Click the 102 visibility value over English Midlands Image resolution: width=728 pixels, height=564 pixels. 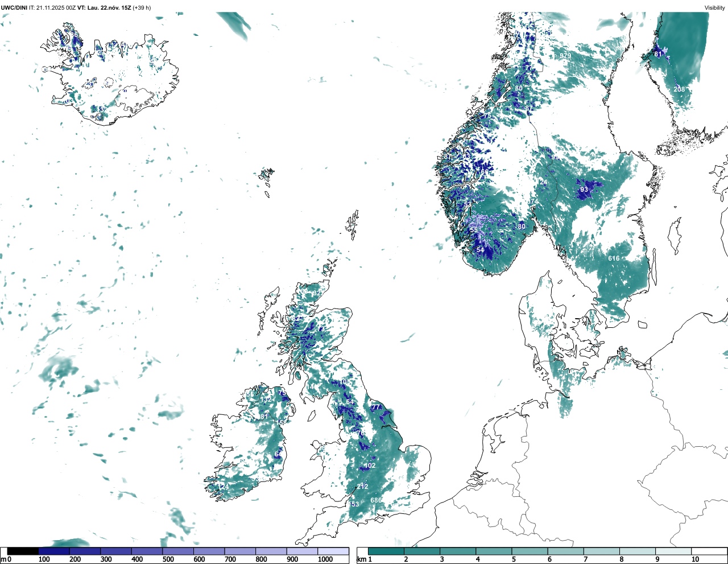point(370,466)
